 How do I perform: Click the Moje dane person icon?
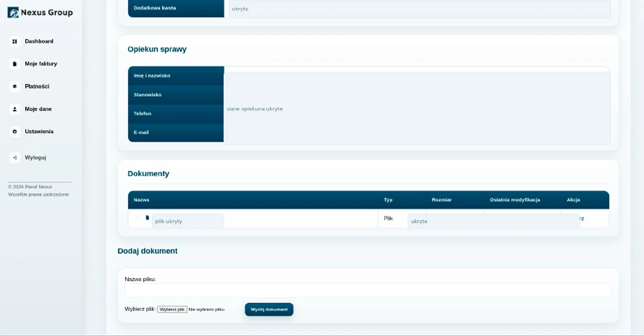click(x=14, y=109)
